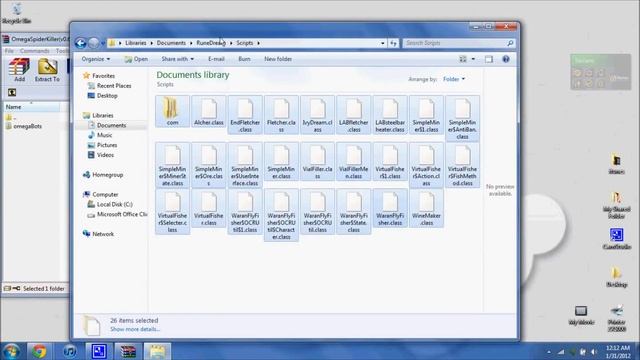Select the SimpleMiner.class file
This screenshot has height=360, width=640.
click(281, 162)
